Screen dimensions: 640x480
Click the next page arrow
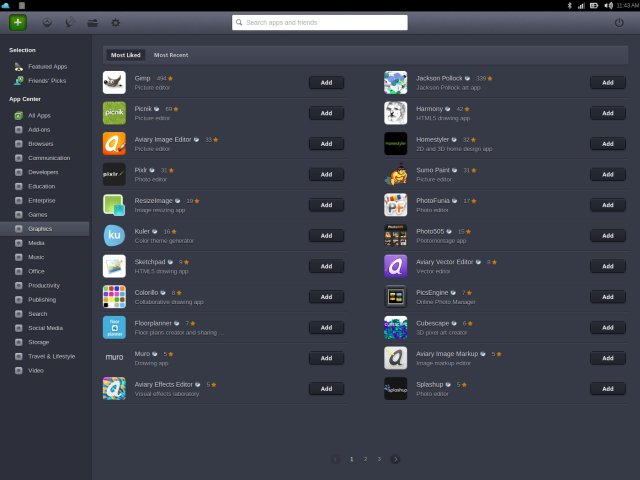tap(395, 459)
